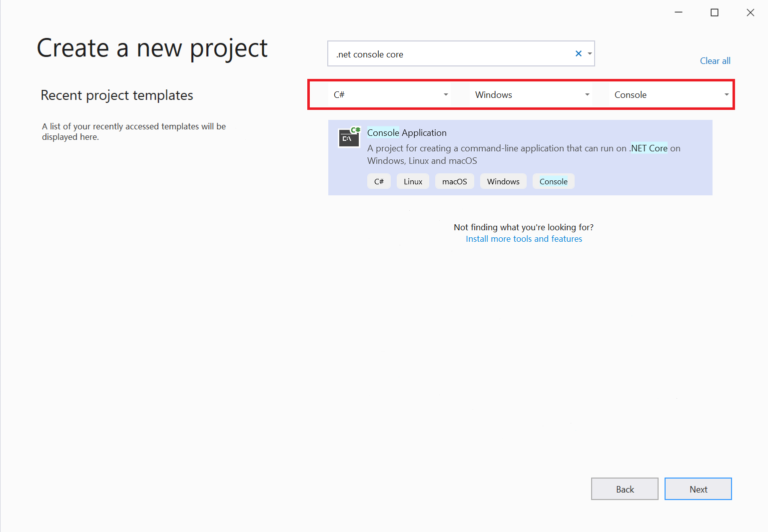
Task: Click the .NET Core highlighted text in description
Action: coord(648,148)
